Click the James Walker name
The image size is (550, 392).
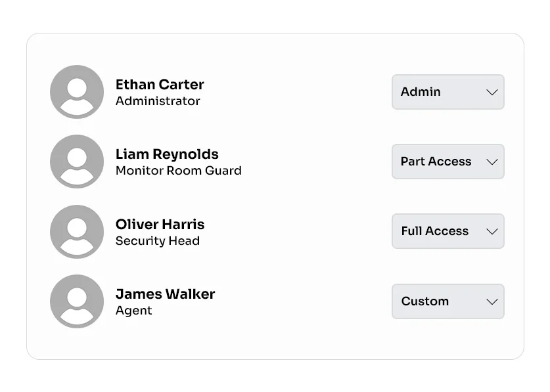pos(165,294)
